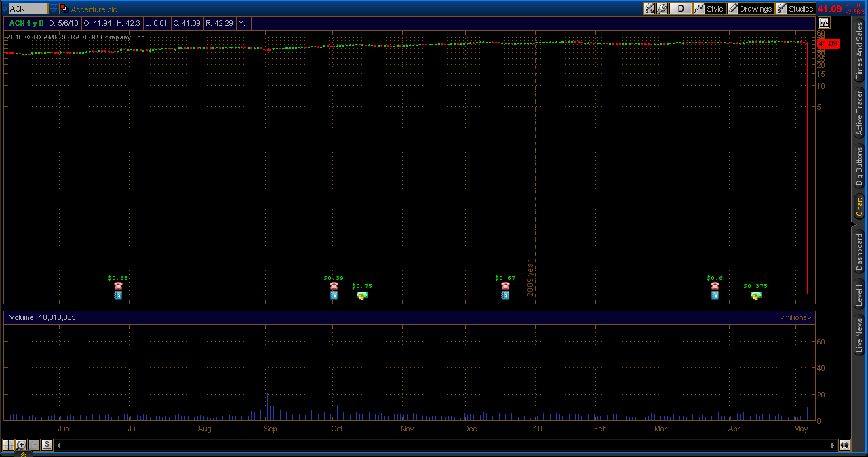This screenshot has width=868, height=457.
Task: Click the scroll left arrow on time axis
Action: coord(59,445)
